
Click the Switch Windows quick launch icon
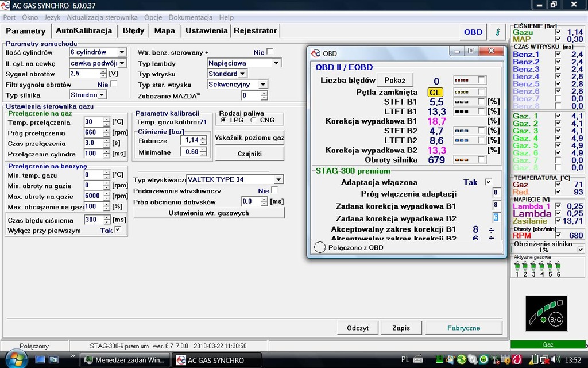(x=53, y=359)
